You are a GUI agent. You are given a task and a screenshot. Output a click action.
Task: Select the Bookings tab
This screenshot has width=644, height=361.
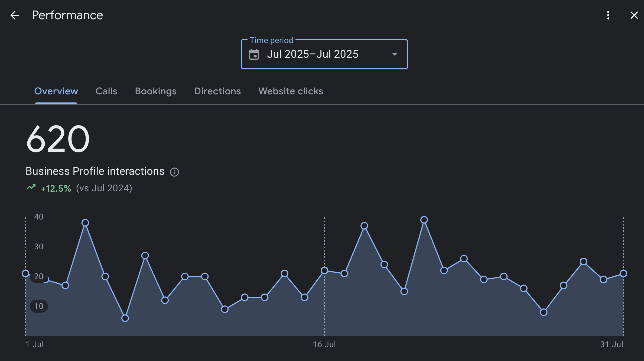click(x=156, y=91)
